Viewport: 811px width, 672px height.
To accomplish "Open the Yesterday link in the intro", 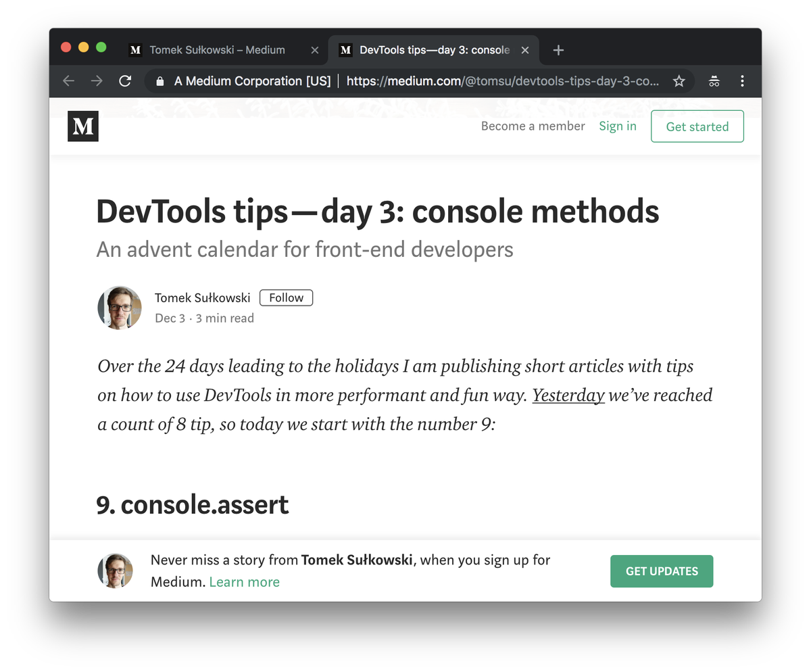I will tap(568, 395).
